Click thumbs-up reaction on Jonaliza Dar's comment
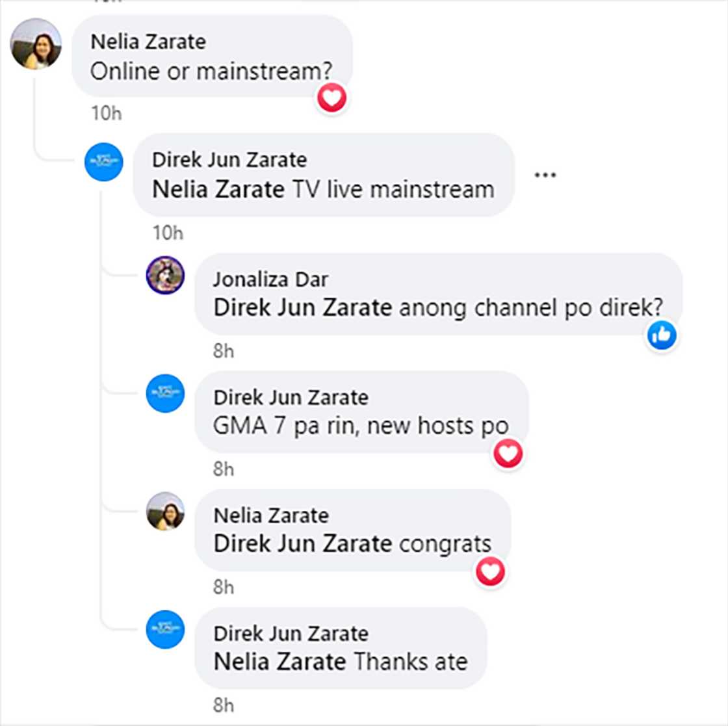Image resolution: width=728 pixels, height=726 pixels. tap(662, 335)
